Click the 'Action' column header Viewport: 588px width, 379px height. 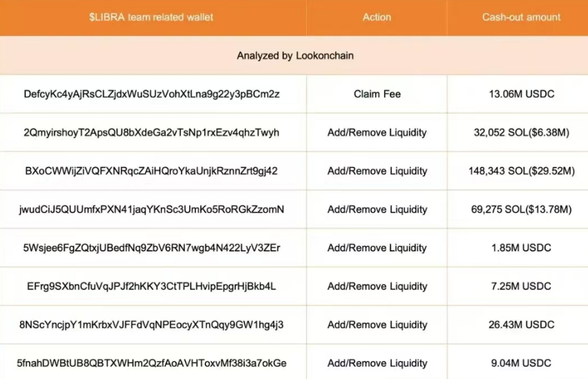[x=377, y=18]
